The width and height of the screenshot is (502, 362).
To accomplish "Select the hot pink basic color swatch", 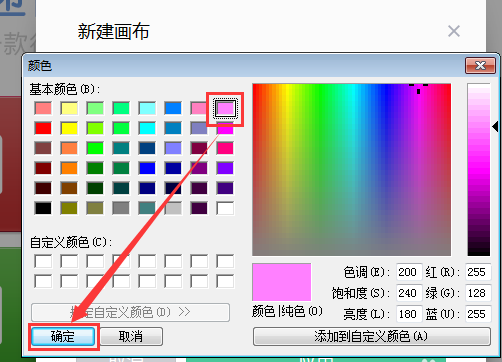I will click(x=225, y=148).
